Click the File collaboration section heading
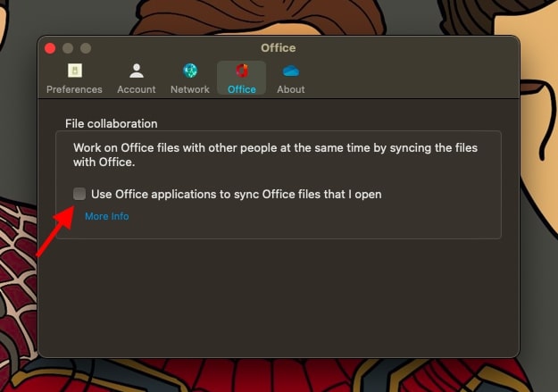Image resolution: width=558 pixels, height=392 pixels. (111, 123)
